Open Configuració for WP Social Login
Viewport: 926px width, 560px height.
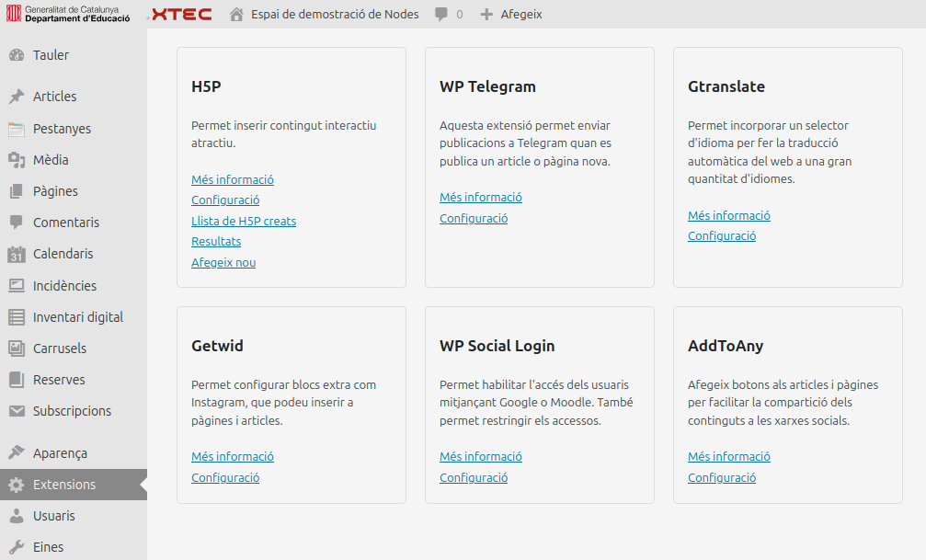pos(474,477)
